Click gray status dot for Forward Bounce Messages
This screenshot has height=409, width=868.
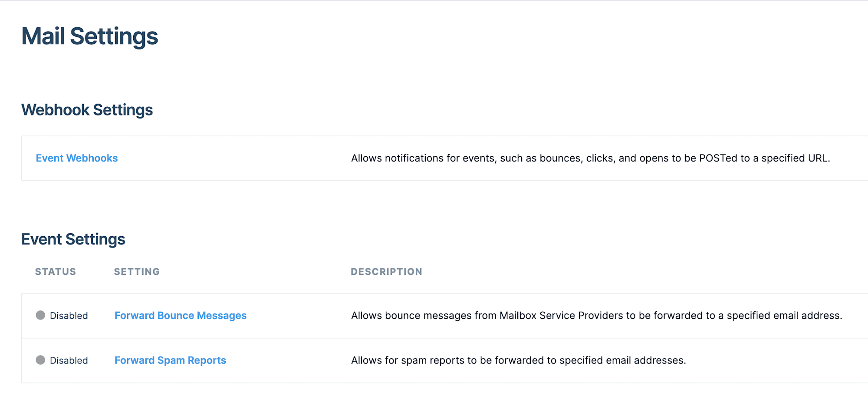40,315
